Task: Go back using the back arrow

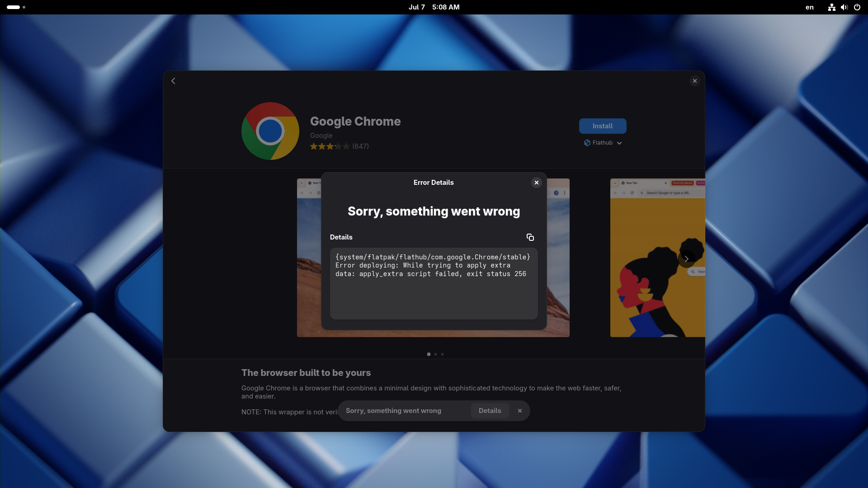Action: point(173,81)
